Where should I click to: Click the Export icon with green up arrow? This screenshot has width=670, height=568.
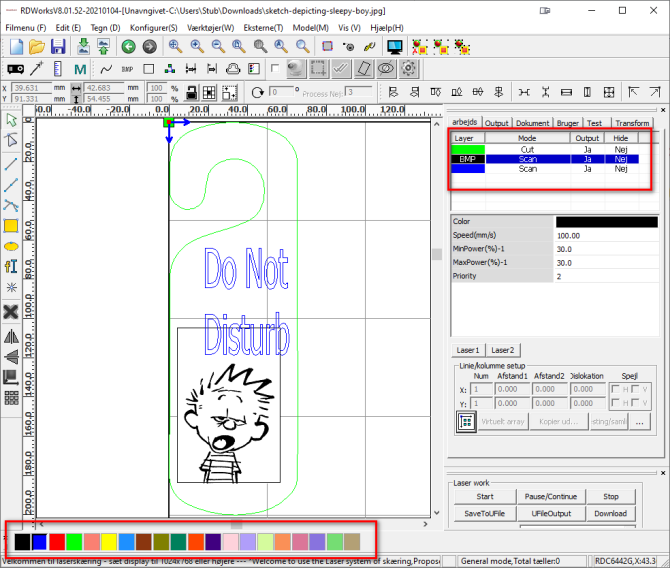(x=103, y=47)
